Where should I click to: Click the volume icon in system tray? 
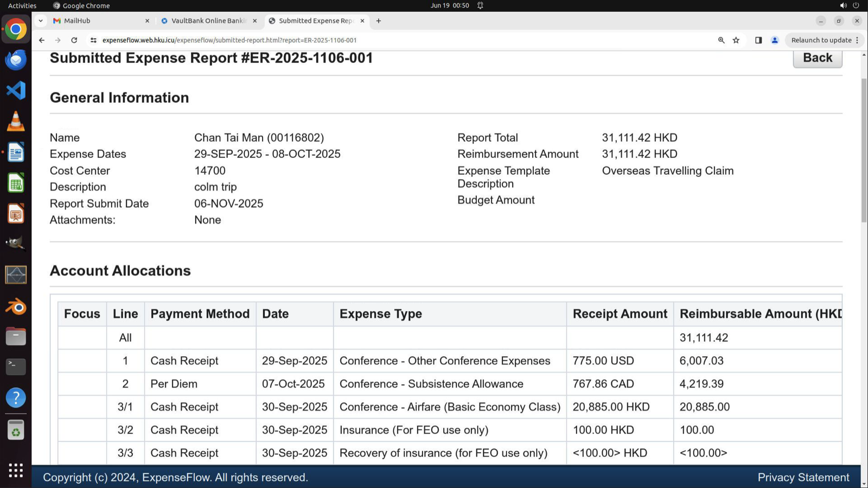point(843,5)
